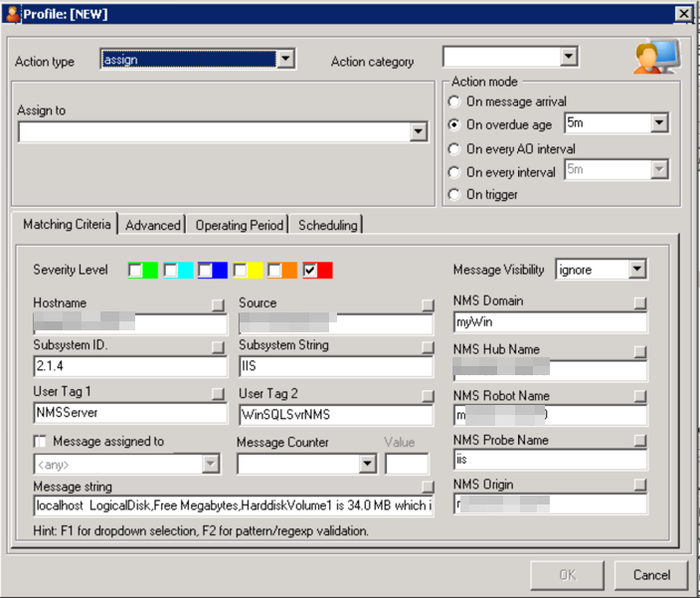Open the Operating Period tab
Viewport: 700px width, 598px height.
pyautogui.click(x=240, y=226)
